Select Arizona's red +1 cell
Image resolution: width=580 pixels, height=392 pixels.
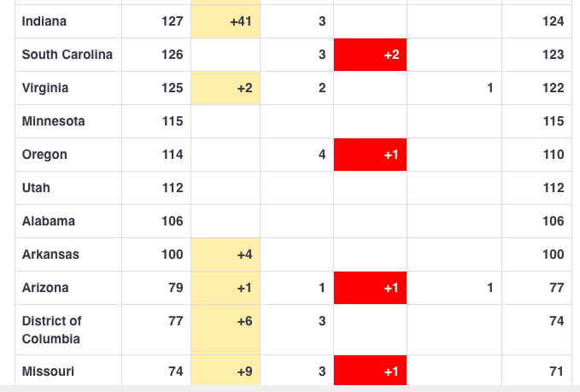pos(370,288)
